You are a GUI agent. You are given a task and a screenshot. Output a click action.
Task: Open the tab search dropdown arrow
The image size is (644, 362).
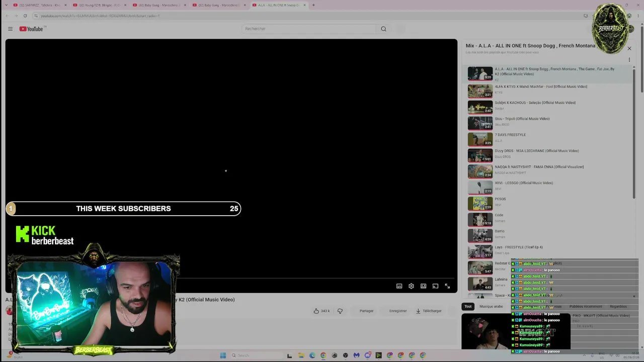[x=6, y=5]
